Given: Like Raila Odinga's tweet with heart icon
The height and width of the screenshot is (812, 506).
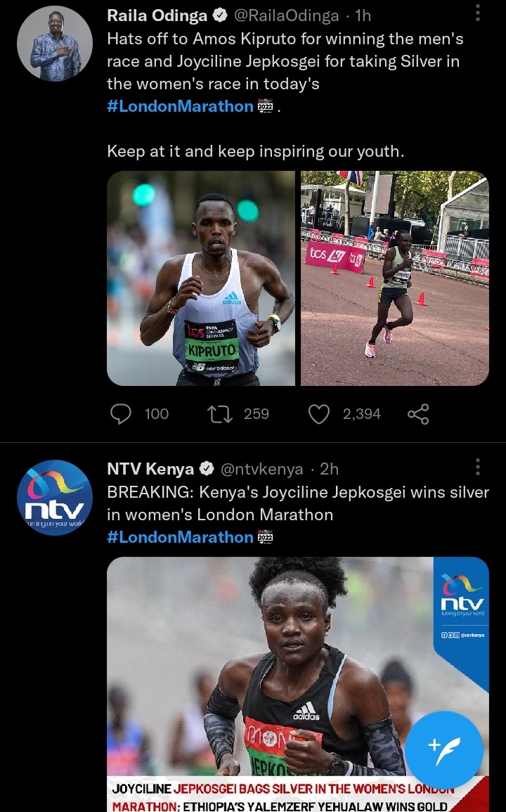Looking at the screenshot, I should (319, 414).
